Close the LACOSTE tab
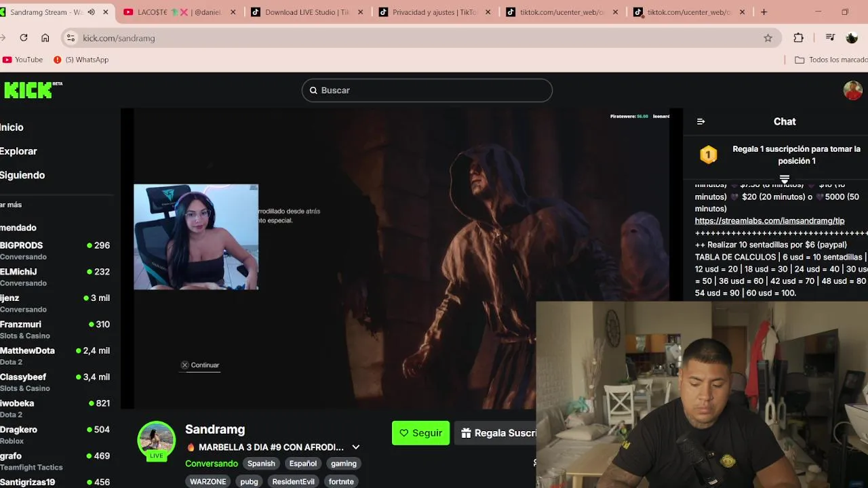 (233, 12)
